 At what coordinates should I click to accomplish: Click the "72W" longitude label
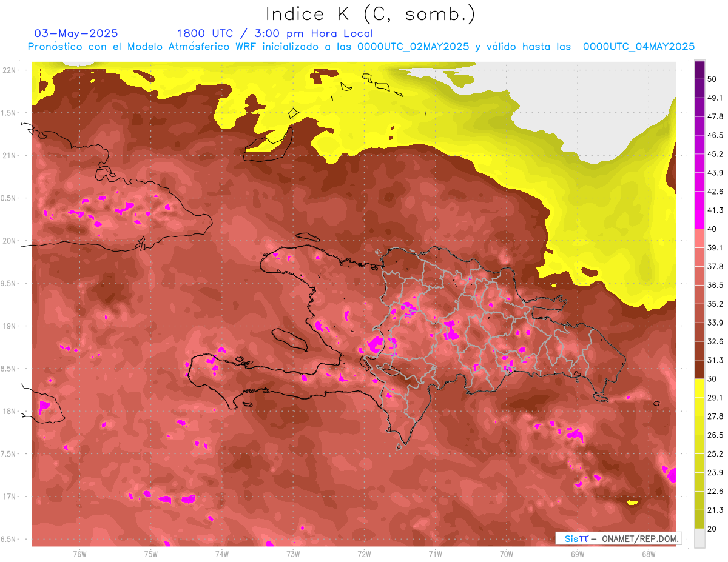pos(364,554)
